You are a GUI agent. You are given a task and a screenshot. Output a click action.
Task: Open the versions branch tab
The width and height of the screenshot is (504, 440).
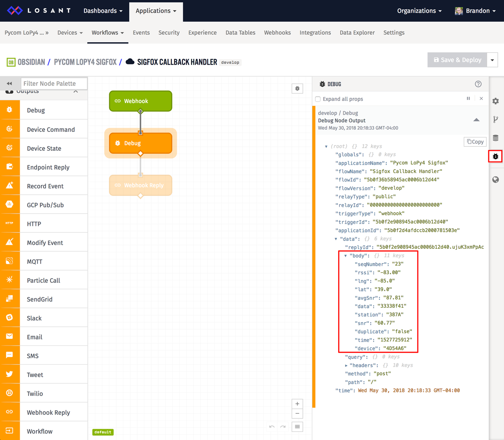496,120
